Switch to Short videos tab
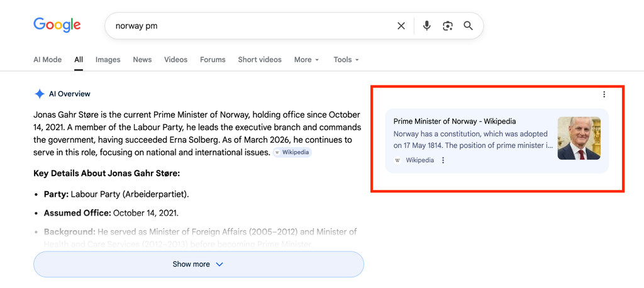Image resolution: width=644 pixels, height=288 pixels. [260, 60]
